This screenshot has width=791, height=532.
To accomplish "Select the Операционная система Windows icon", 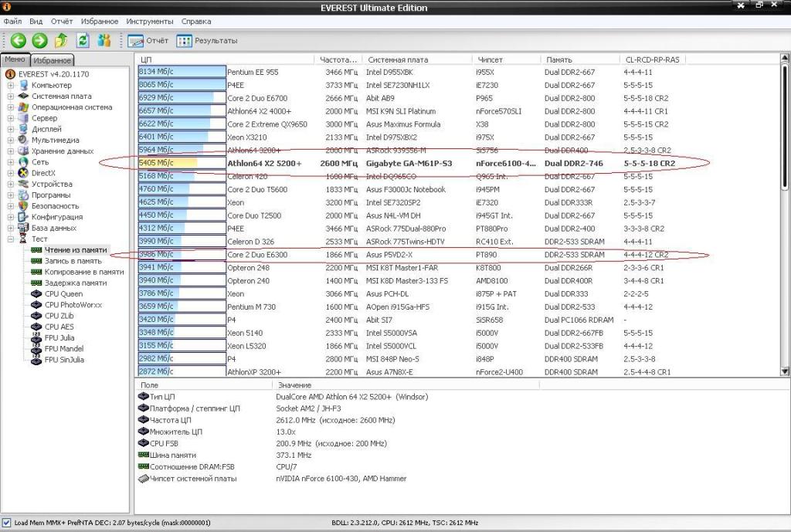I will [23, 107].
